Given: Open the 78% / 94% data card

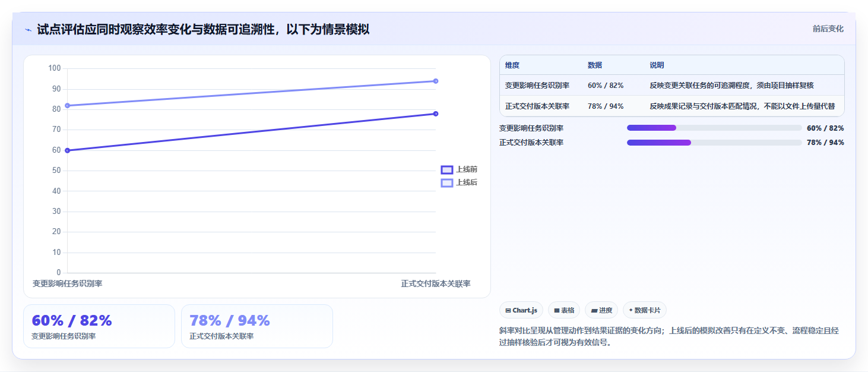Looking at the screenshot, I should click(257, 326).
